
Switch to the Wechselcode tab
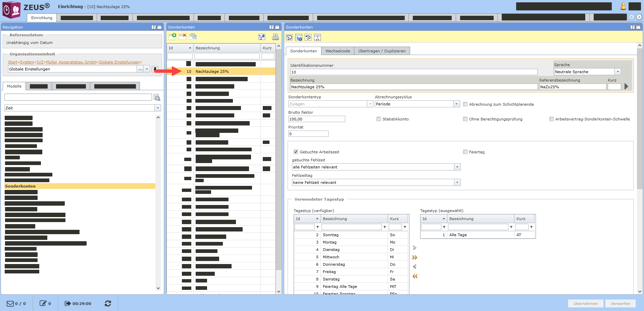(x=337, y=51)
